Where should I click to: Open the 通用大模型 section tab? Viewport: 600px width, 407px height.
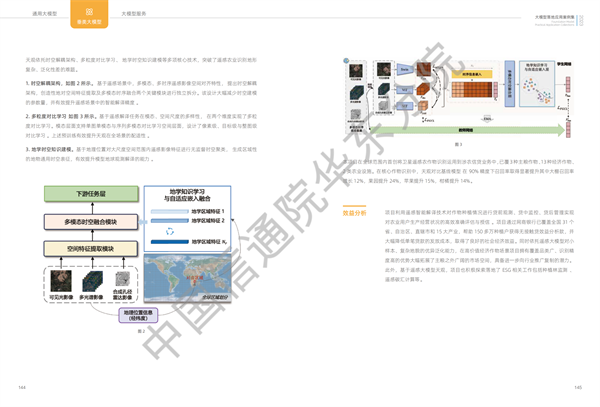(x=44, y=13)
